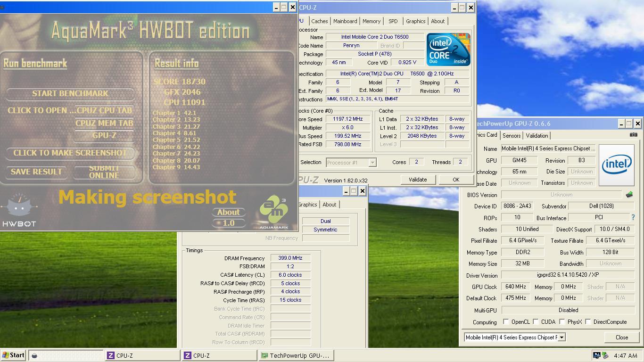Click CLICK TO MAKE SCREENSHOT button
The width and height of the screenshot is (644, 362).
coord(70,153)
